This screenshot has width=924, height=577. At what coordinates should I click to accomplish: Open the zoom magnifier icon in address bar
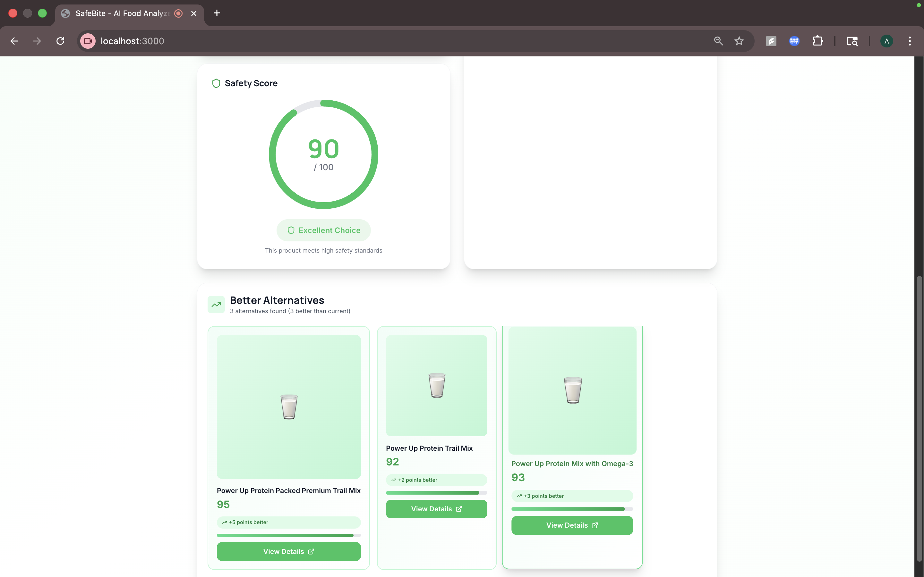pyautogui.click(x=718, y=41)
